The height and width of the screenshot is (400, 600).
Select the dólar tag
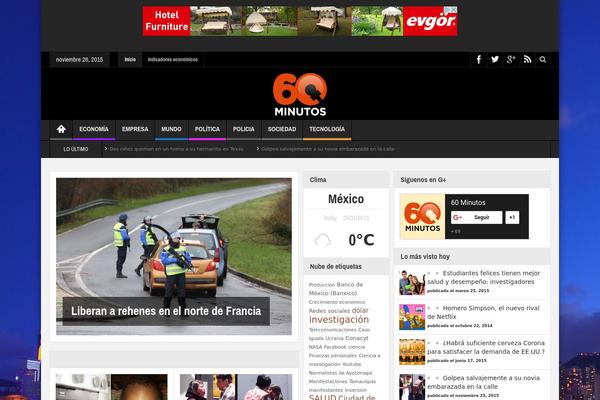coord(360,310)
